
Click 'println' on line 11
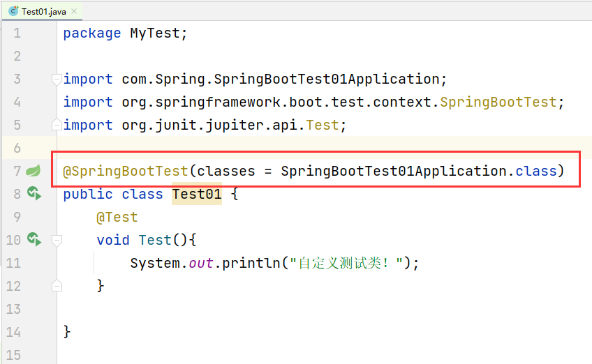(x=251, y=263)
